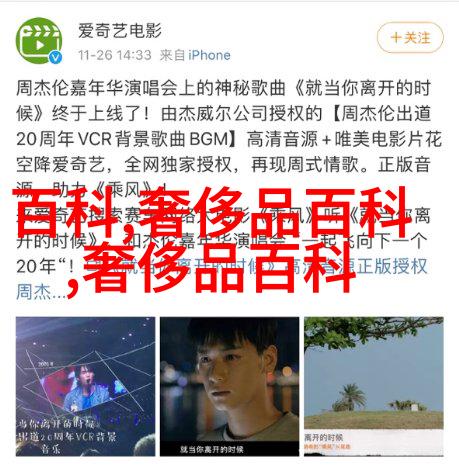Image resolution: width=459 pixels, height=466 pixels.
Task: Open the 爱奇艺电影 account name
Action: pyautogui.click(x=120, y=31)
